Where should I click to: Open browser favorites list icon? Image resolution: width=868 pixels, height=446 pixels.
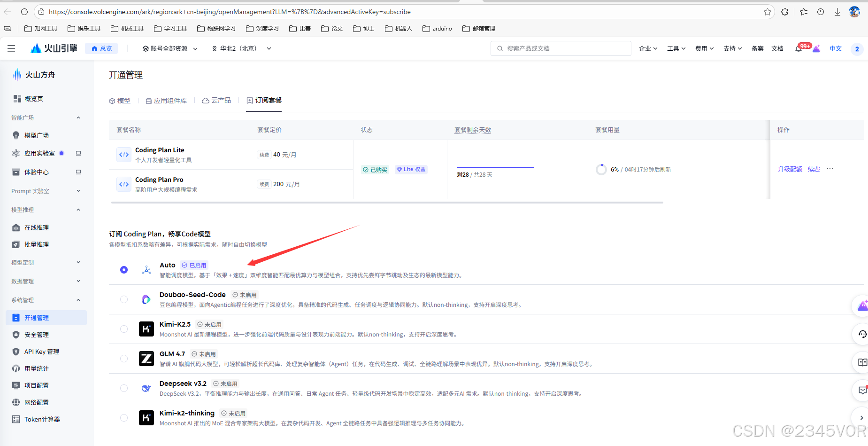coord(804,12)
